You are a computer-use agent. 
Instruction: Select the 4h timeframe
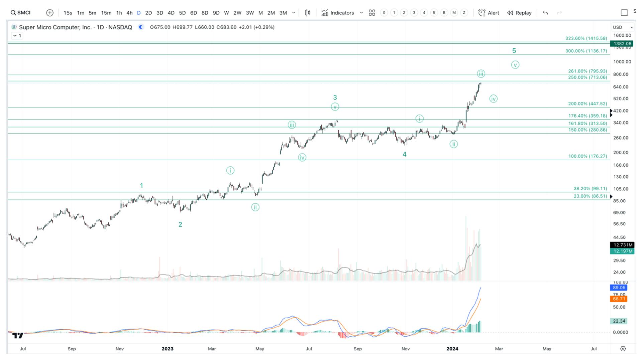(x=129, y=13)
